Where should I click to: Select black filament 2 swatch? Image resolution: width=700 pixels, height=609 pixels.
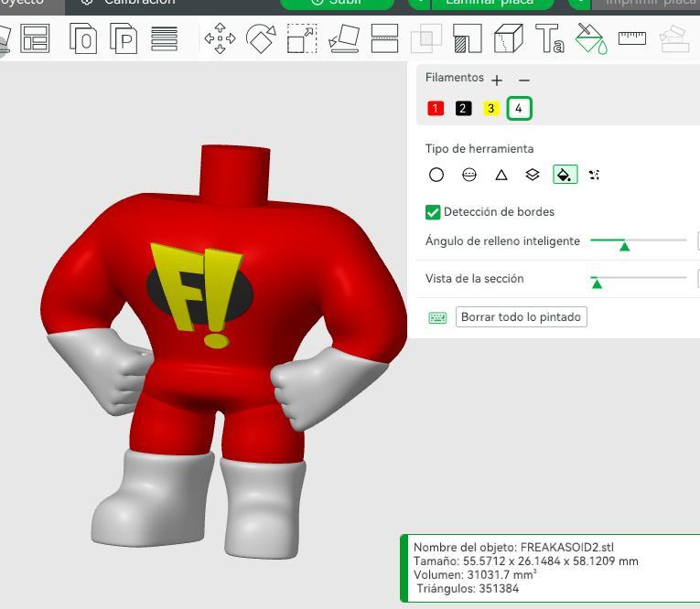pyautogui.click(x=463, y=109)
